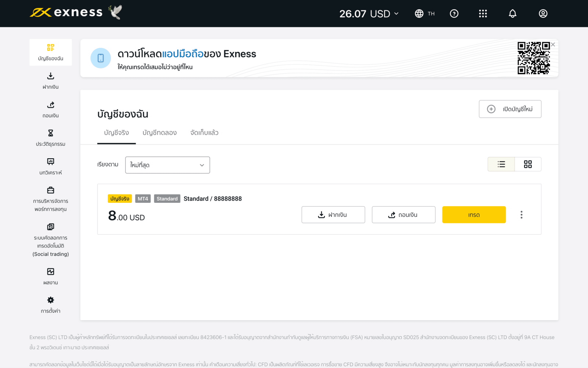Open notifications bell icon
Screen dimensions: 588x368
[513, 14]
